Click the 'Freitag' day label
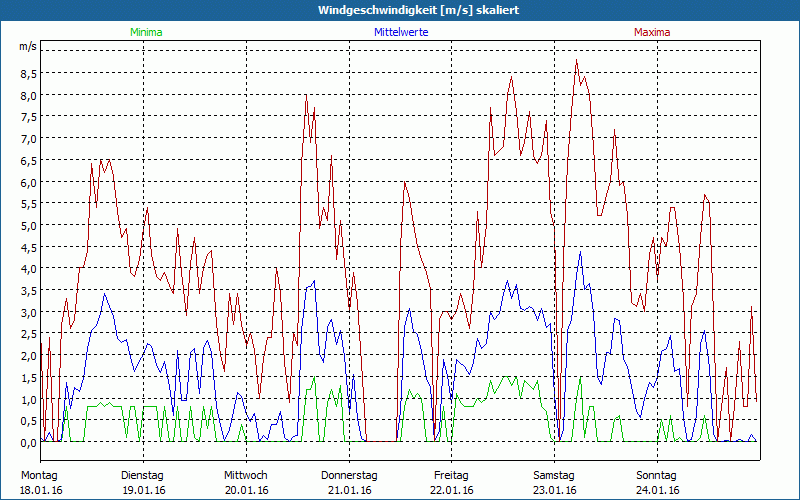The image size is (800, 500). 451,476
